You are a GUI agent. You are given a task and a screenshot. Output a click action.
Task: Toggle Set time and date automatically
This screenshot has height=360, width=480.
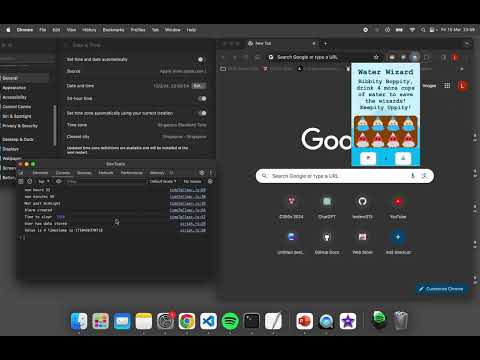pyautogui.click(x=201, y=59)
